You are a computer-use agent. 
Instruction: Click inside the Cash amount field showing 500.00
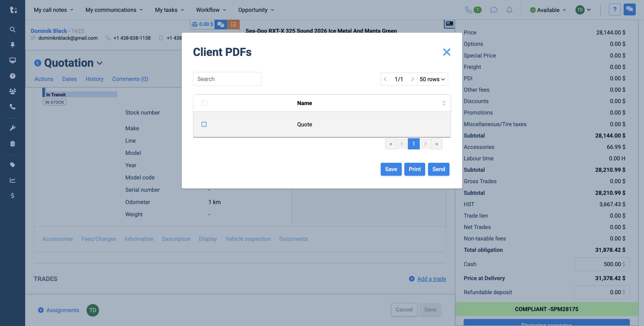point(602,264)
